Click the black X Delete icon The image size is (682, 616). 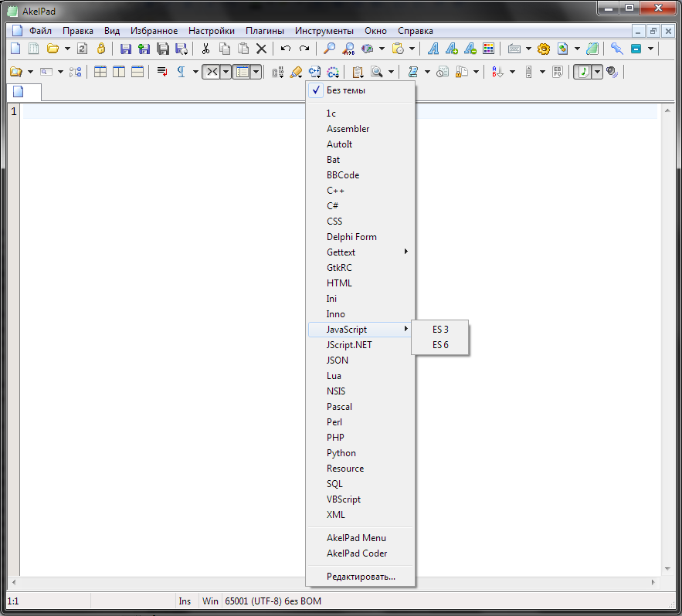[261, 49]
